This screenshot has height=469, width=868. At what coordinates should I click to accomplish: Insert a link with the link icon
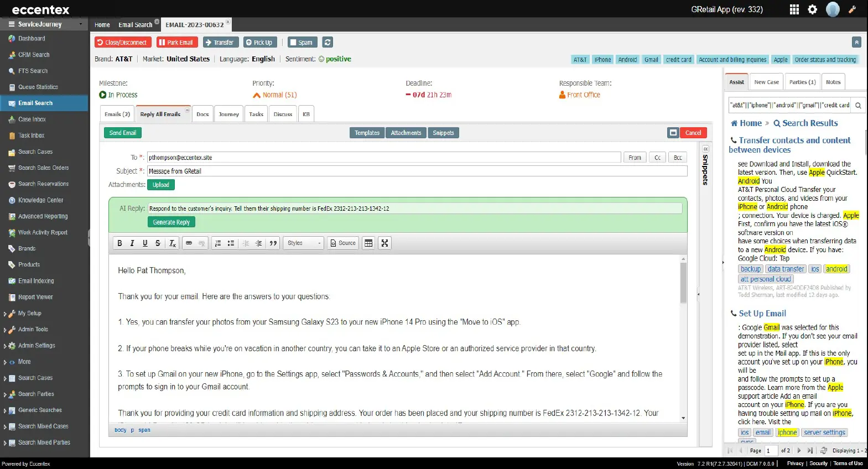(x=189, y=243)
